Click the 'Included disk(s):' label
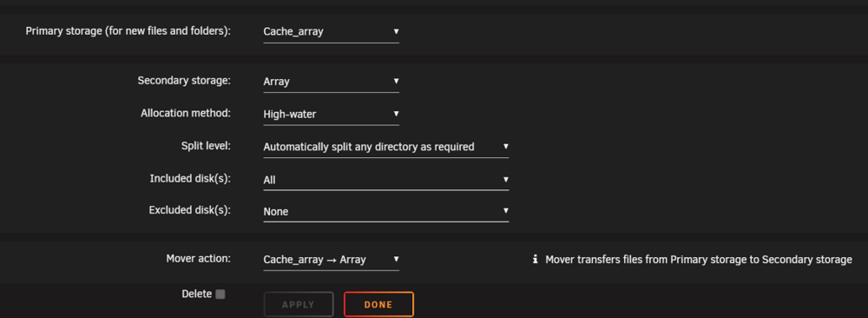 point(190,178)
